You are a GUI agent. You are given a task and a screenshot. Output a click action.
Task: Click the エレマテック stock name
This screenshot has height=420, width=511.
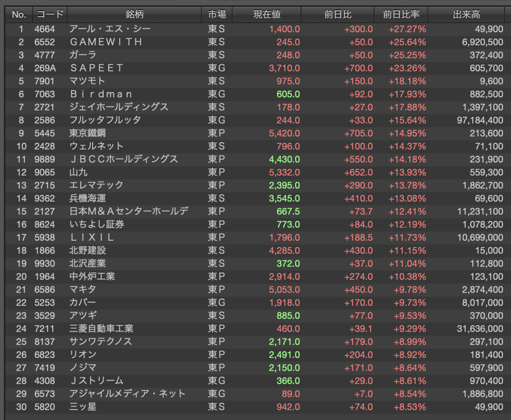[x=96, y=185]
